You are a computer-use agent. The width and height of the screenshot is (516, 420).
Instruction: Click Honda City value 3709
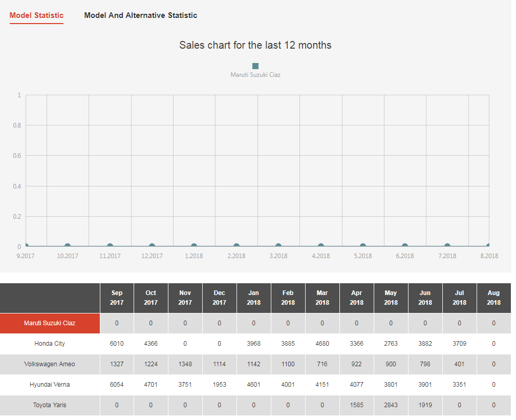[x=459, y=344]
